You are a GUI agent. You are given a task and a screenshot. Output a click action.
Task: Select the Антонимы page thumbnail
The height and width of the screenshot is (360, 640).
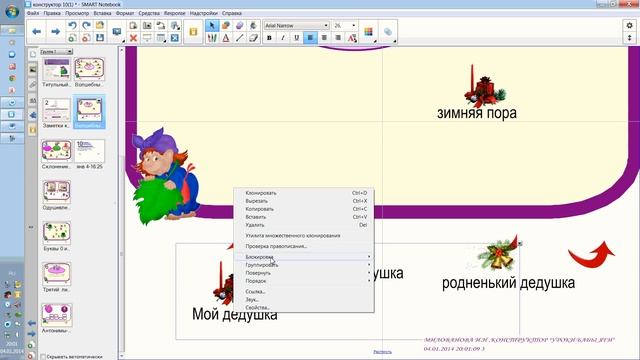point(57,315)
